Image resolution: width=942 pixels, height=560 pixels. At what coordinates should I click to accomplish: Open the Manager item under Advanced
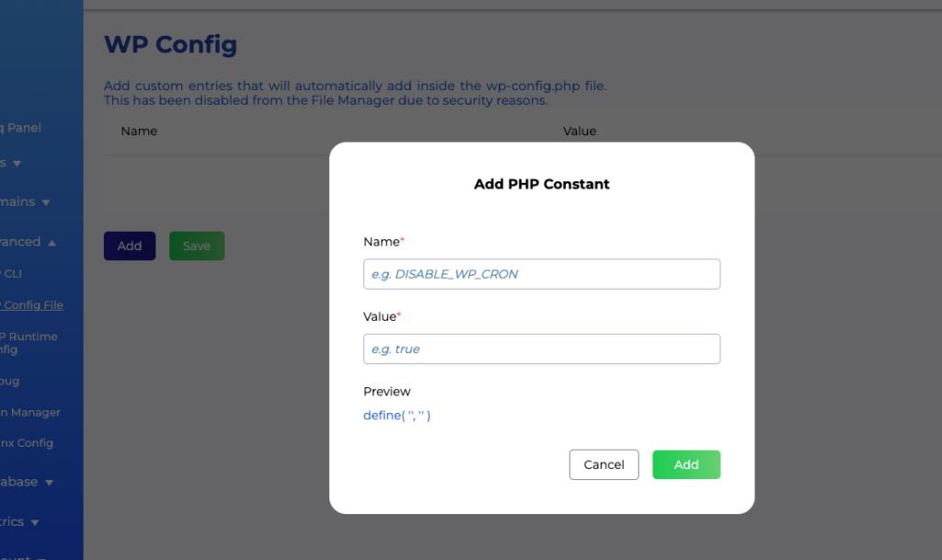tap(30, 413)
